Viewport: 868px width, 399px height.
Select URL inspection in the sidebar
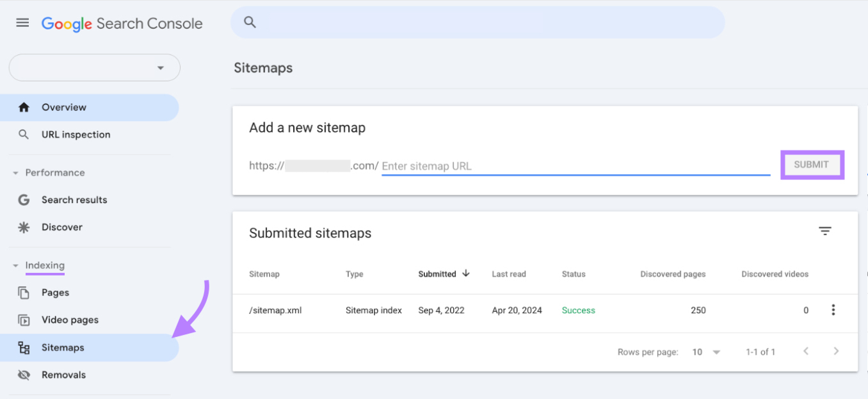(75, 134)
